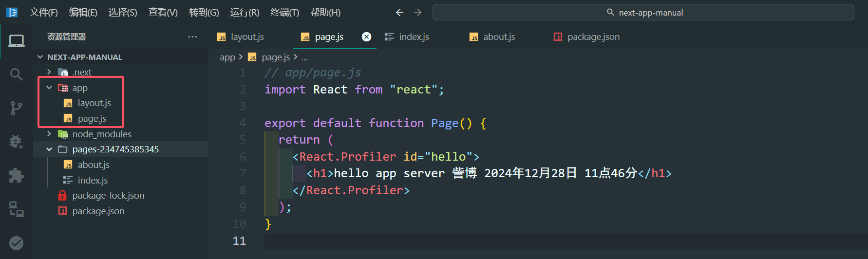Click the import React line of code

(354, 90)
